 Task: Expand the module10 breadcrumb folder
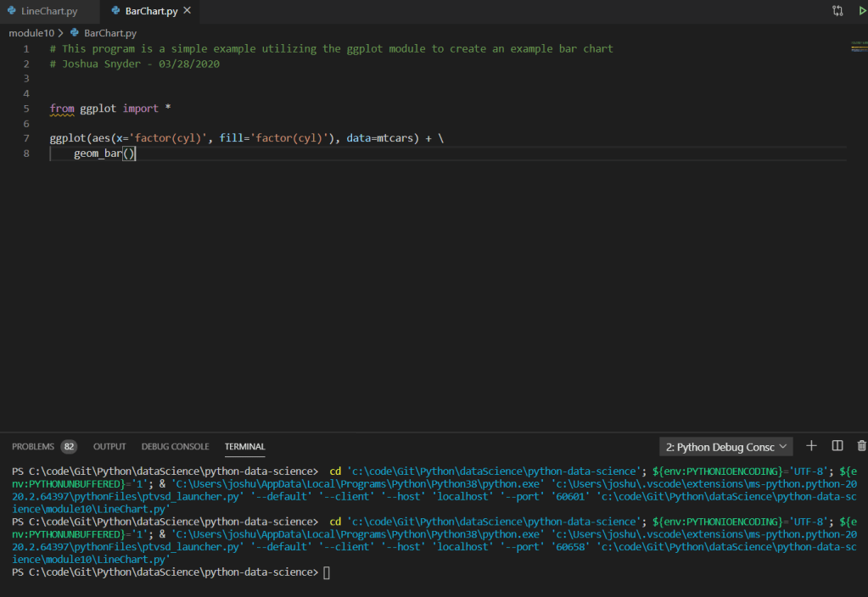31,33
